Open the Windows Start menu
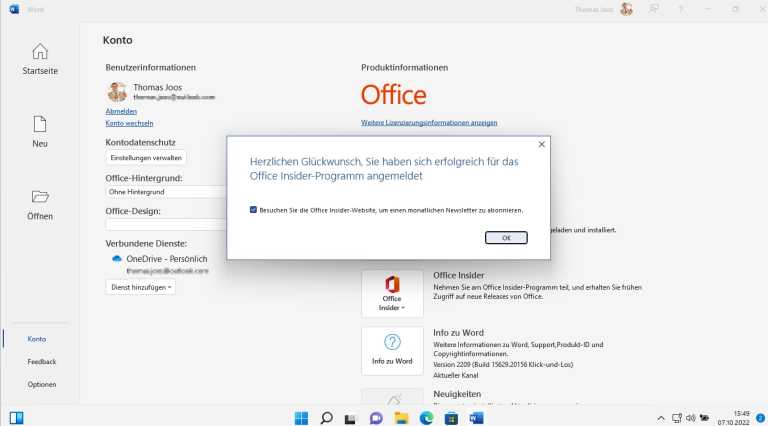The image size is (768, 426). click(x=301, y=418)
